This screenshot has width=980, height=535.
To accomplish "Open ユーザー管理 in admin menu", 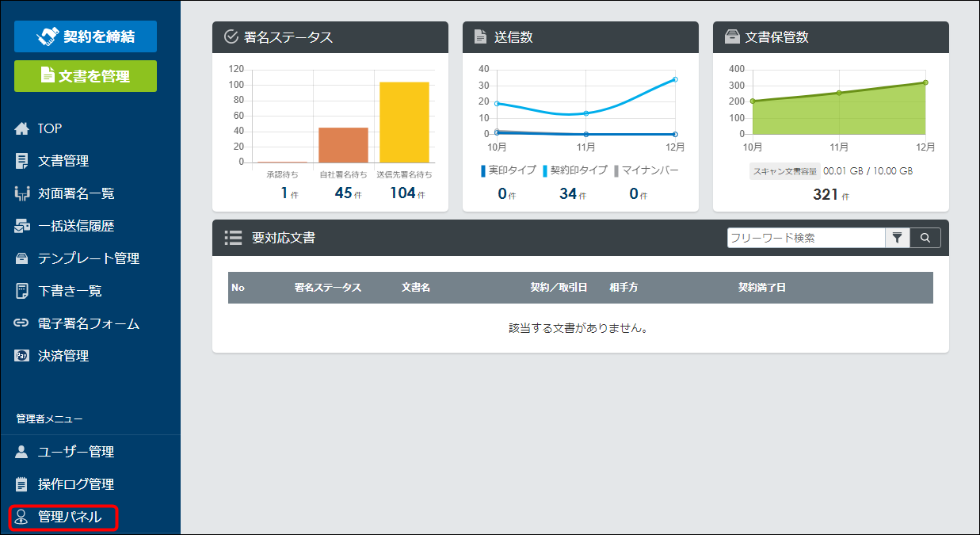I will (75, 452).
